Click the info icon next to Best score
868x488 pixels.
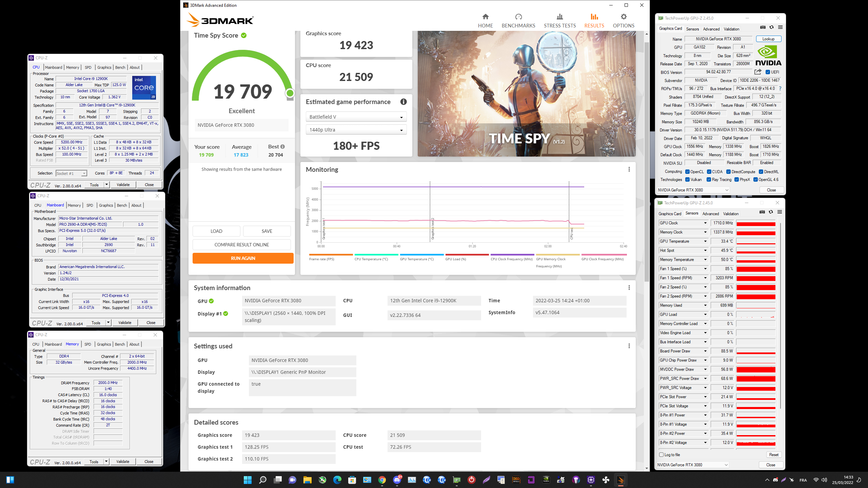tap(282, 147)
